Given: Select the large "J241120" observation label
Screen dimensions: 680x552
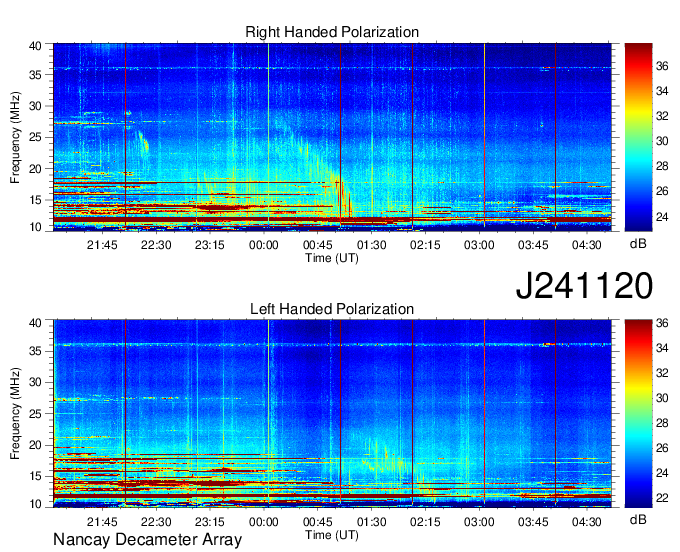Looking at the screenshot, I should 584,286.
